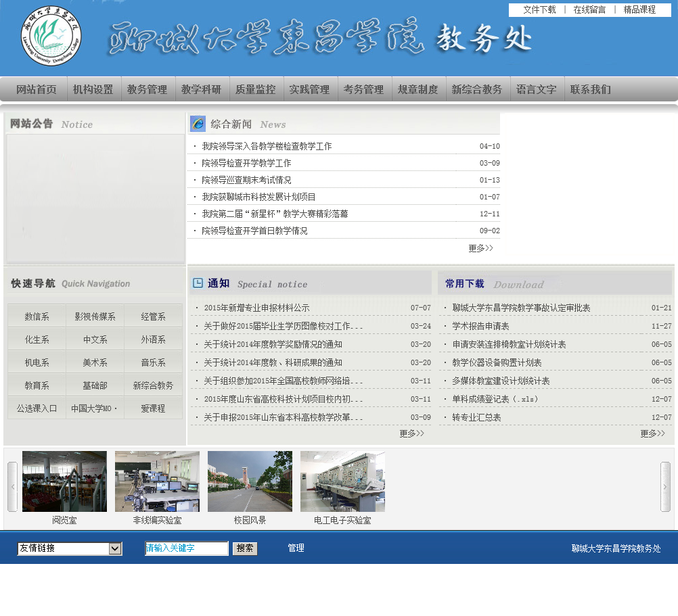Read 院领导巡查期末考试情况 news item
The height and width of the screenshot is (616, 678).
(x=246, y=180)
